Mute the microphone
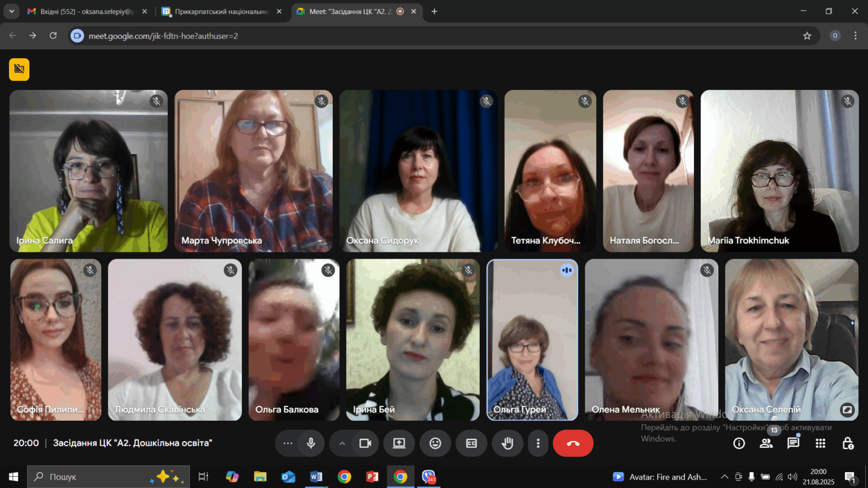The image size is (868, 488). tap(311, 443)
